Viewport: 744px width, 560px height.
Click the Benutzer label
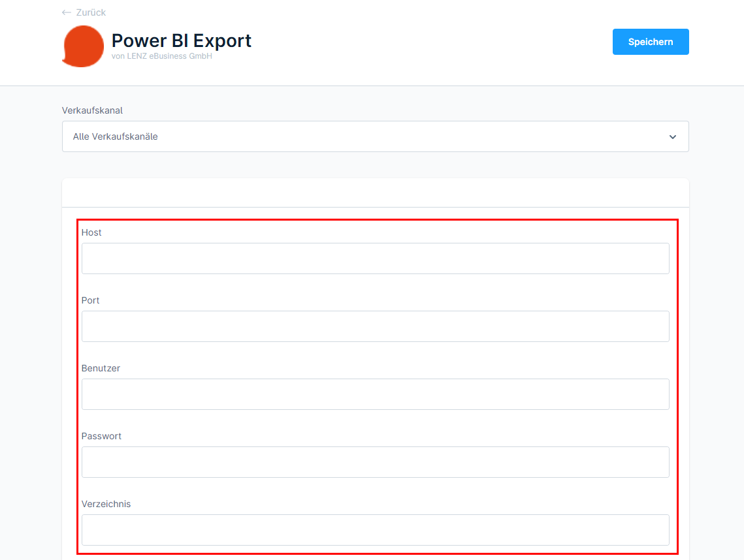101,368
